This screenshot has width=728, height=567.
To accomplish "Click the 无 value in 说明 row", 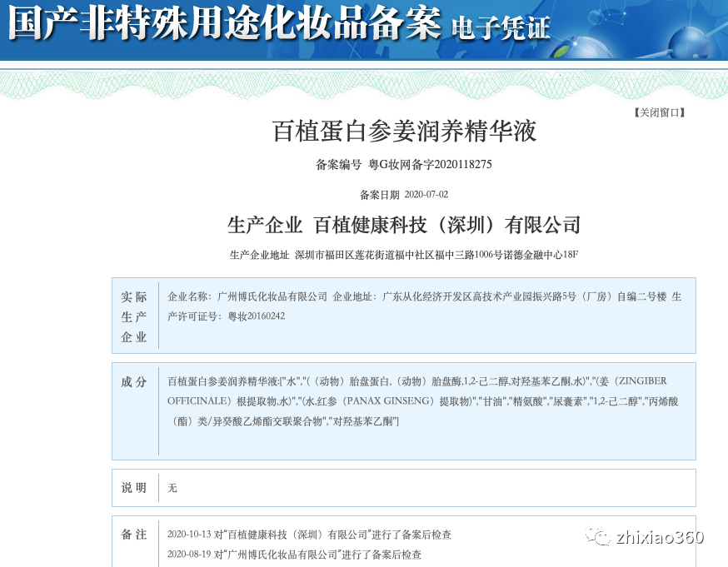I will pos(172,488).
